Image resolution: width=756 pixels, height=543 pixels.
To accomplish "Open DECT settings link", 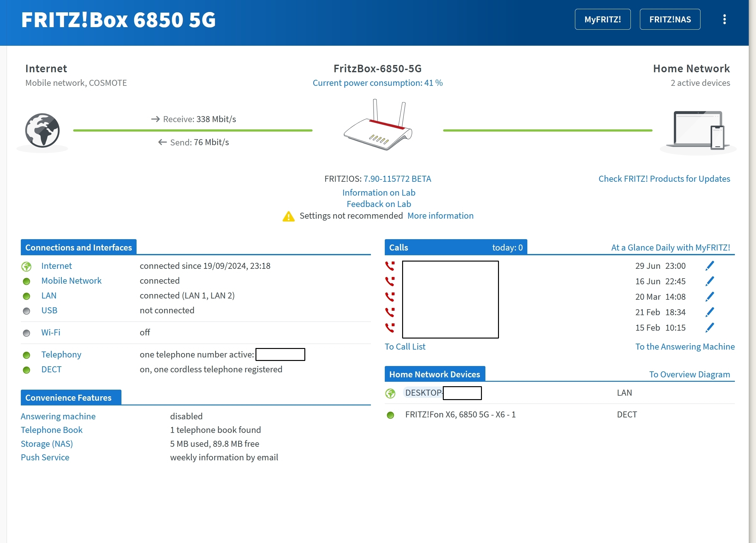I will click(51, 369).
